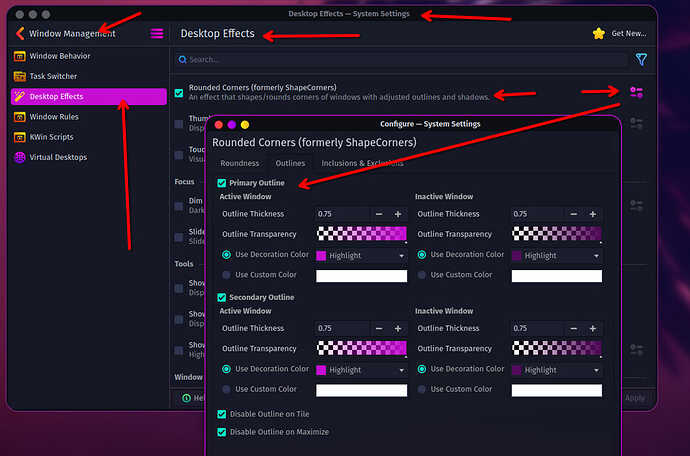This screenshot has width=690, height=456.
Task: Adjust Secondary Inactive Outline Transparency slider
Action: pos(557,348)
